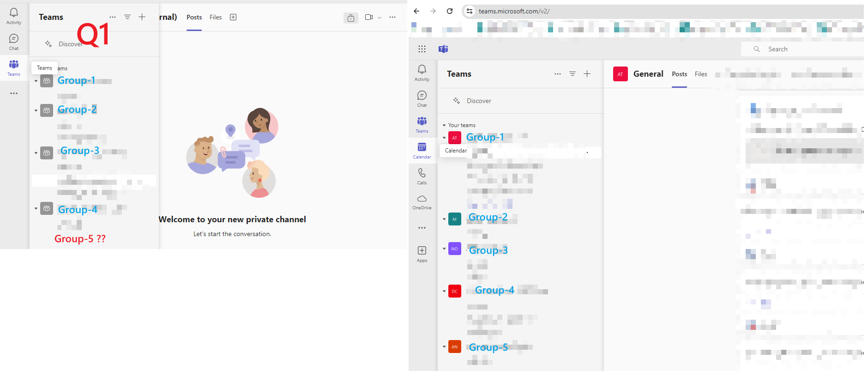The height and width of the screenshot is (371, 868).
Task: Click the General channel title
Action: [x=648, y=74]
